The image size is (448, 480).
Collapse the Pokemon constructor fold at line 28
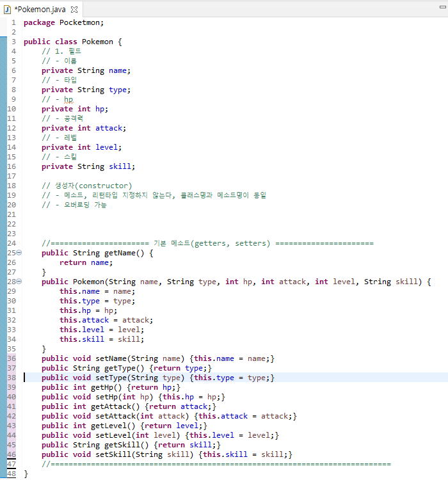19,282
